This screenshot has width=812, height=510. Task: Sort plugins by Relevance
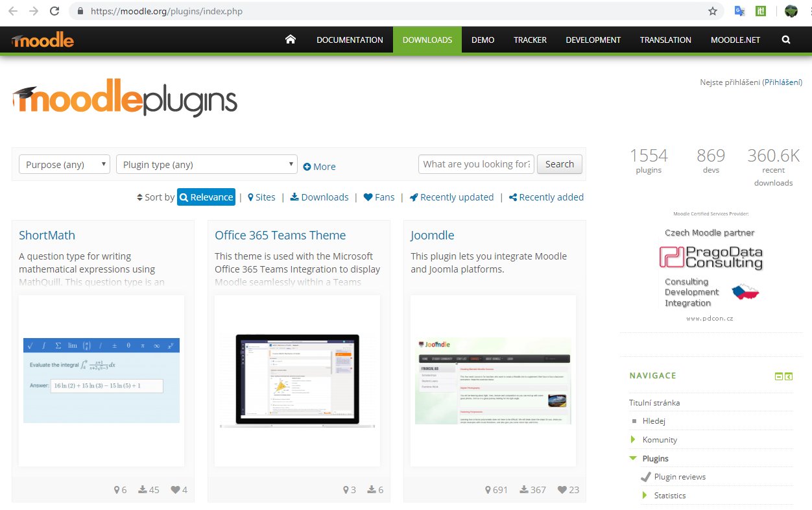click(x=206, y=197)
